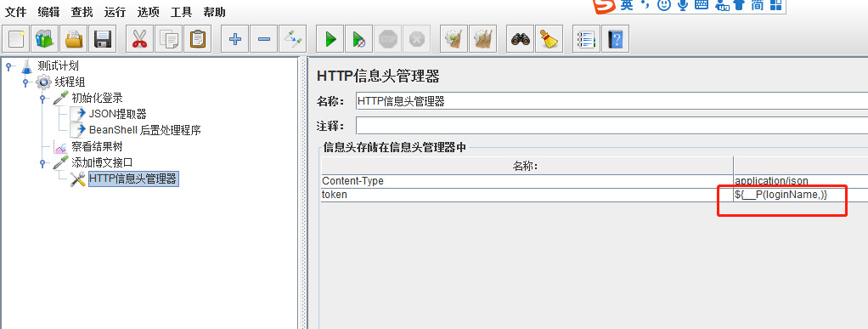Click the Sogou S input method logo
Image resolution: width=868 pixels, height=329 pixels.
pos(605,5)
